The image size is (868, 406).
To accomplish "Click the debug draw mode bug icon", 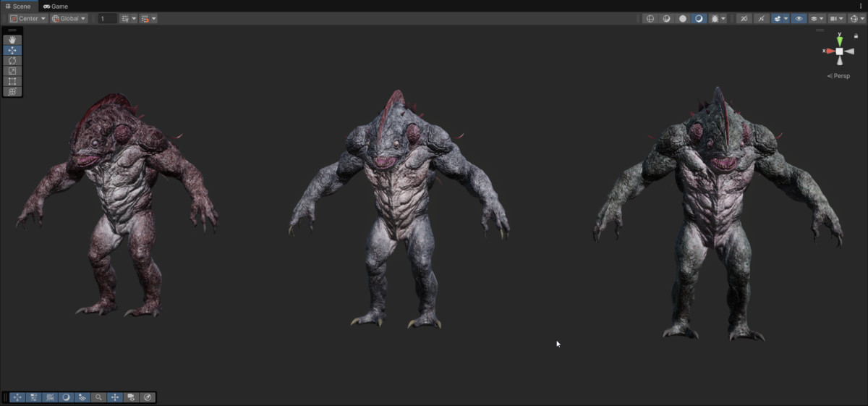I will tap(715, 18).
